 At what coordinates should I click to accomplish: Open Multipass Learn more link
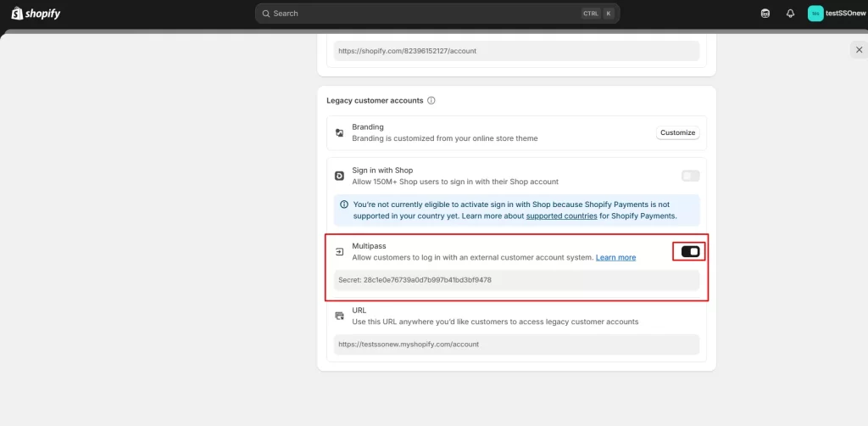coord(615,258)
